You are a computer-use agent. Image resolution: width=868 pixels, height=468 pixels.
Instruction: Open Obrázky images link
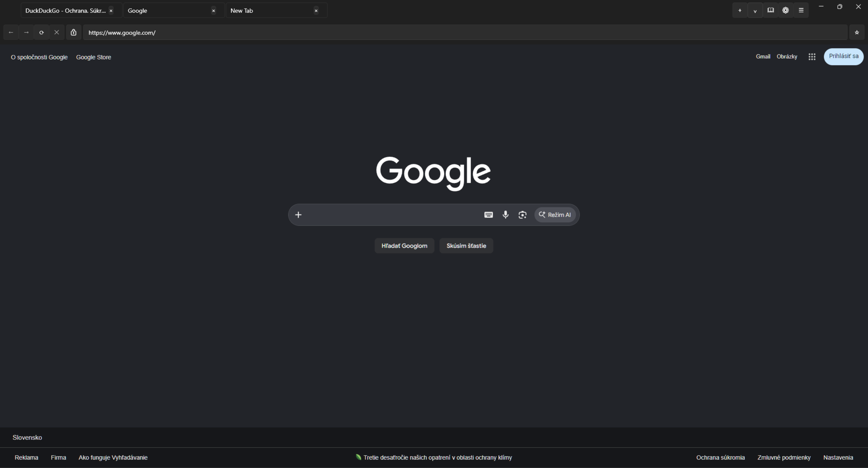(x=787, y=57)
